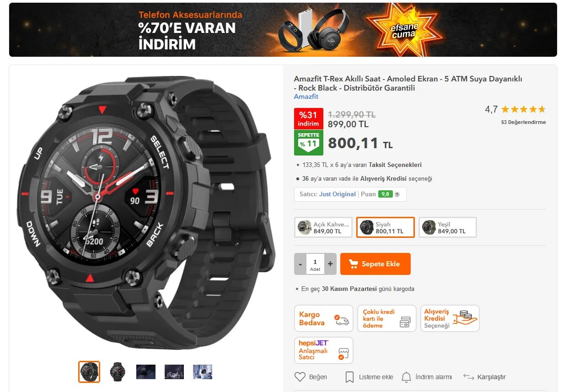Click the Adet quantity field
563x392 pixels.
[315, 264]
